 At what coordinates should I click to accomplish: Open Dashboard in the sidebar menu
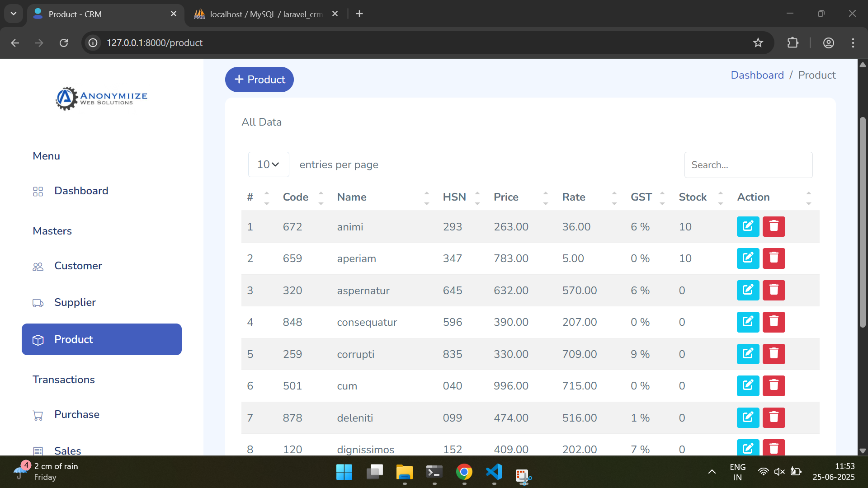tap(81, 191)
